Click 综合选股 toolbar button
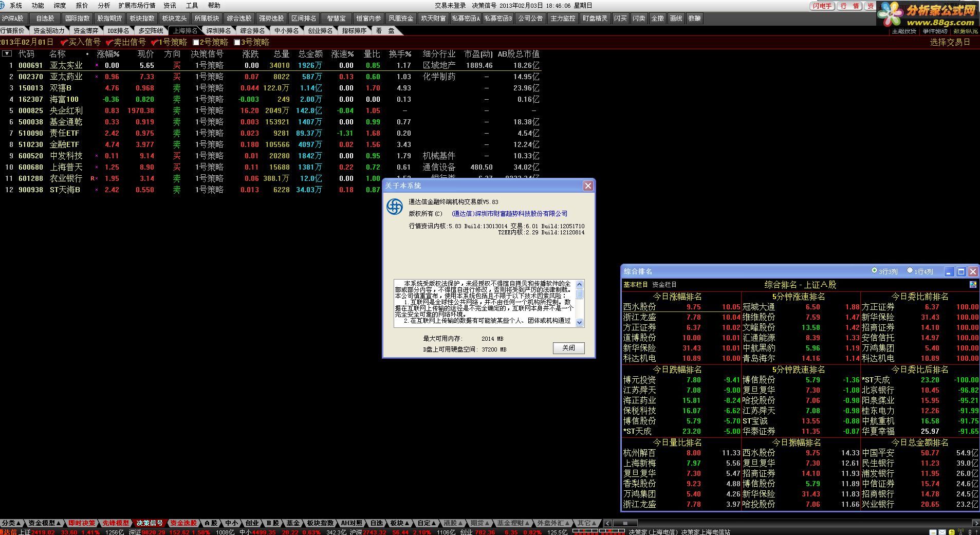The width and height of the screenshot is (980, 535). tap(239, 19)
